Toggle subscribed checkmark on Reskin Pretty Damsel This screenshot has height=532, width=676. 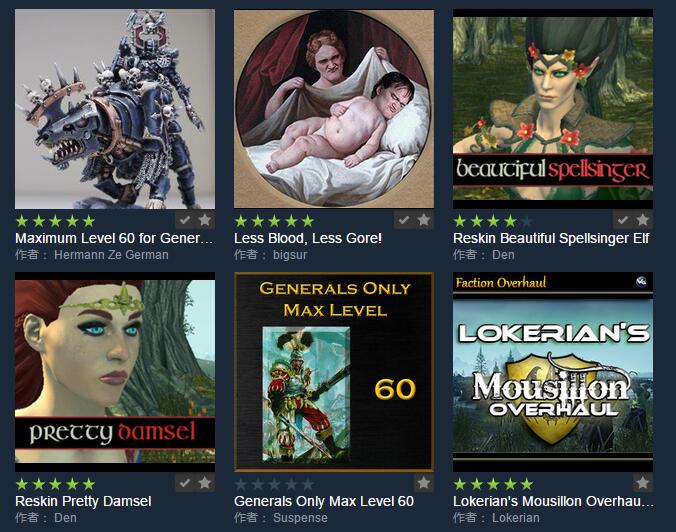click(185, 483)
